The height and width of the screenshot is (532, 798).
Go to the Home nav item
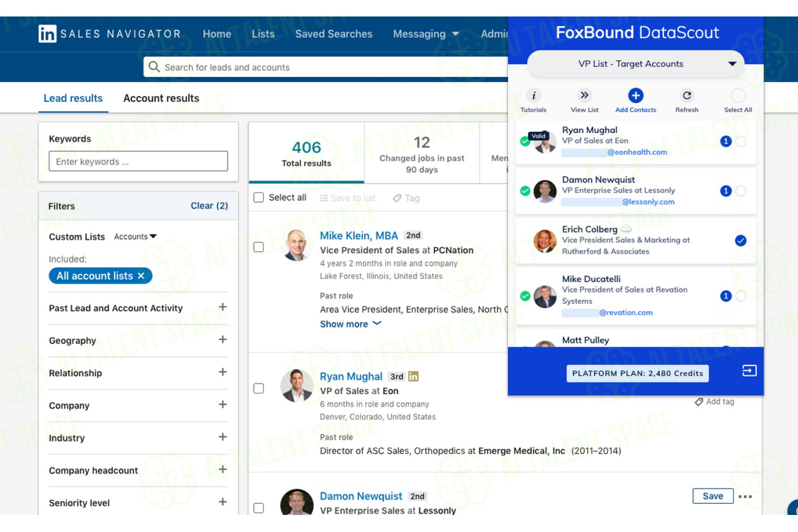[217, 34]
